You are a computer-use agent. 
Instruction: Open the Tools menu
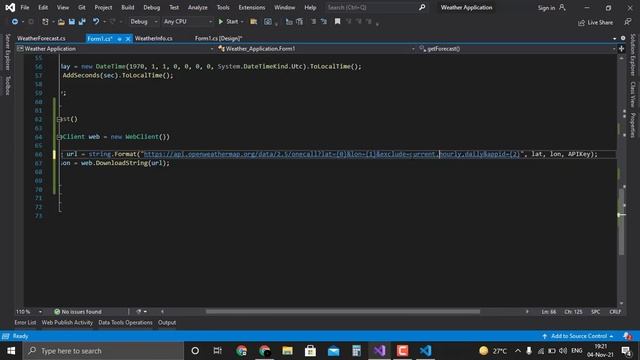point(223,7)
